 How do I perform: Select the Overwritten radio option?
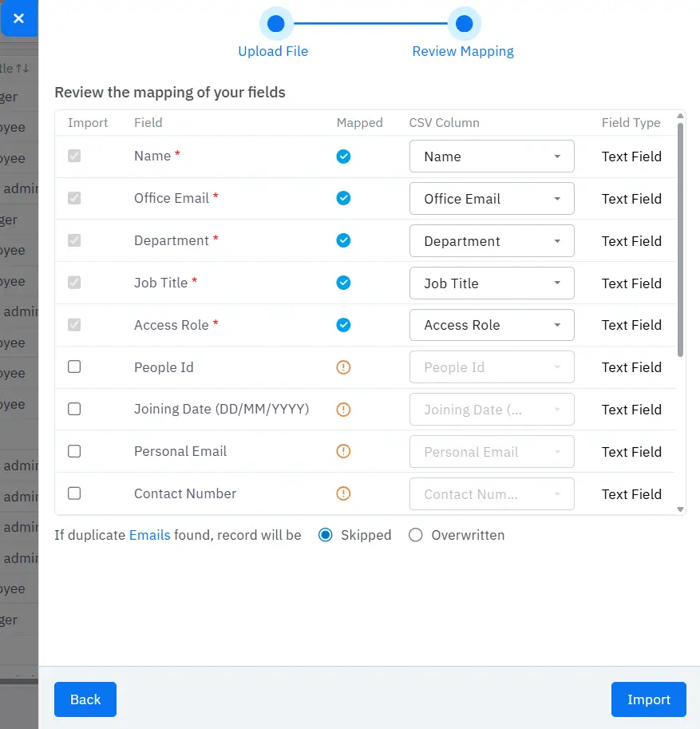(x=415, y=535)
